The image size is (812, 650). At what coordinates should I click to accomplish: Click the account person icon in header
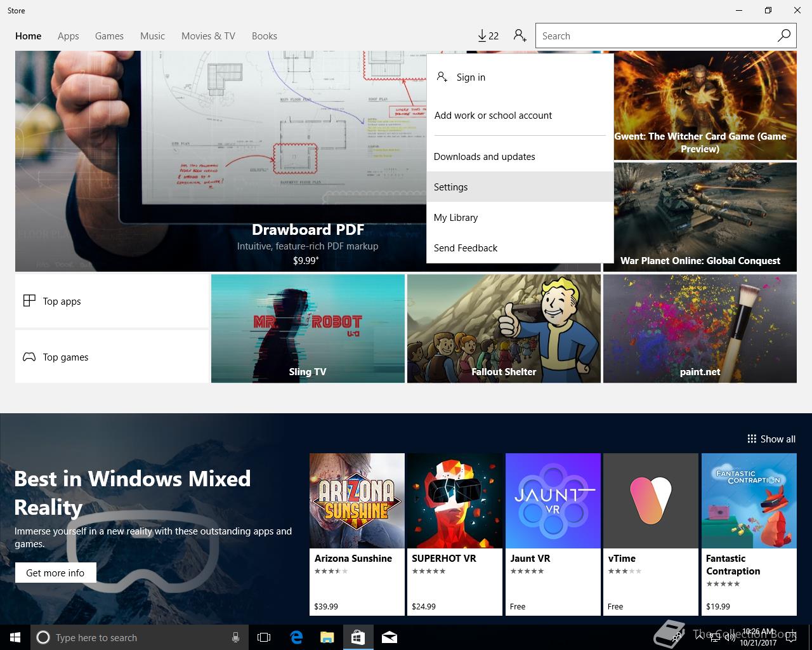click(x=520, y=36)
